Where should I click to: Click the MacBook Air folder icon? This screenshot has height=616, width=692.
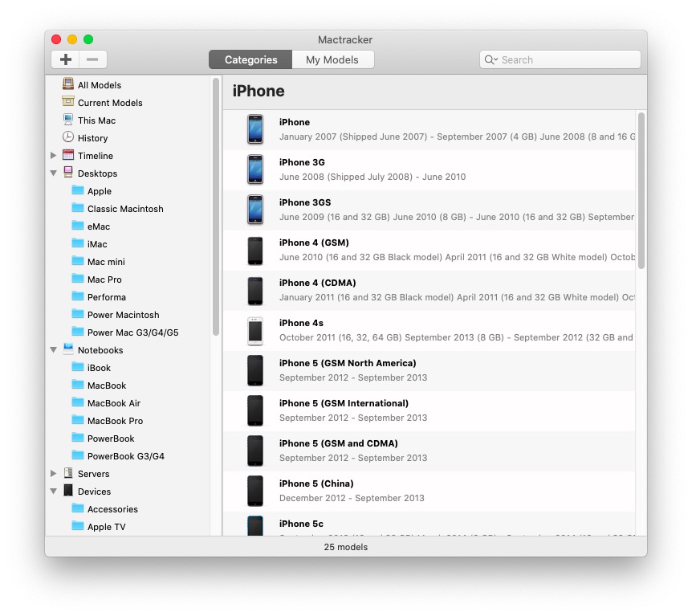pyautogui.click(x=78, y=402)
